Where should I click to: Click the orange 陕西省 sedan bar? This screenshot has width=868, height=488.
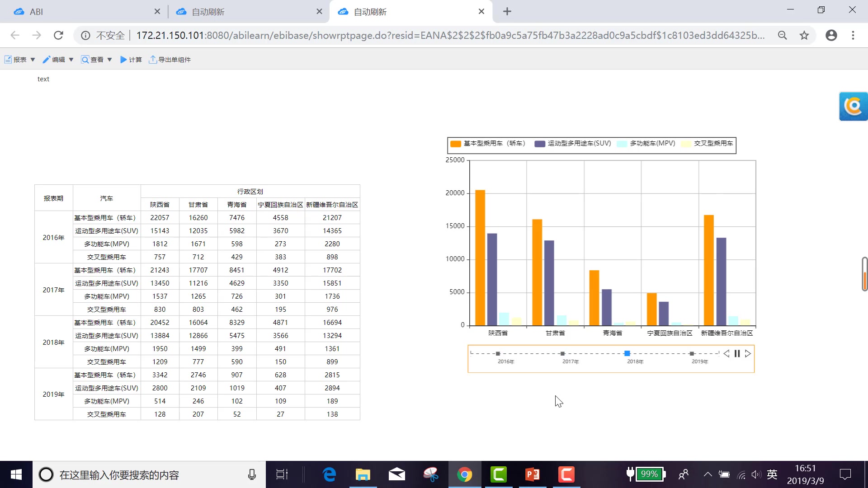point(480,258)
